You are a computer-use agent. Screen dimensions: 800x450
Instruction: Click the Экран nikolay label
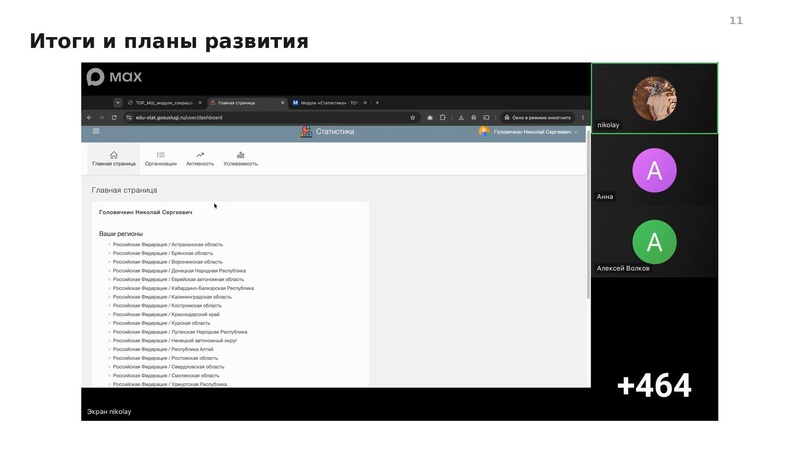tap(109, 411)
